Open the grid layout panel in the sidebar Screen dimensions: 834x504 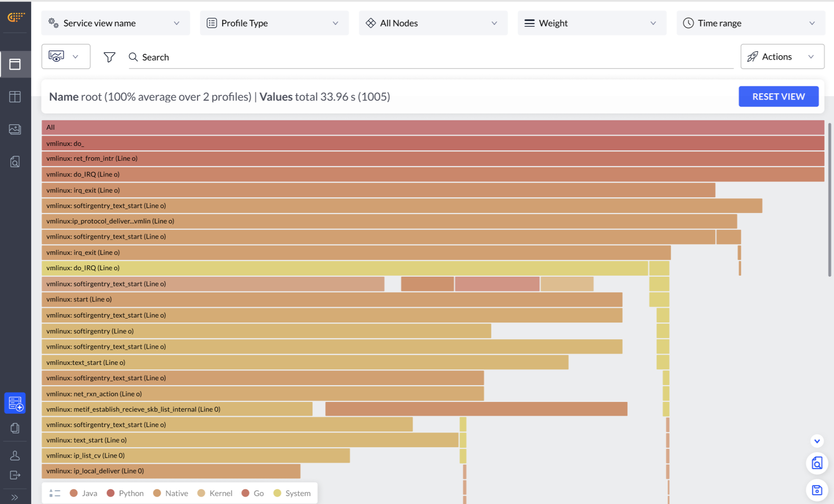point(15,97)
